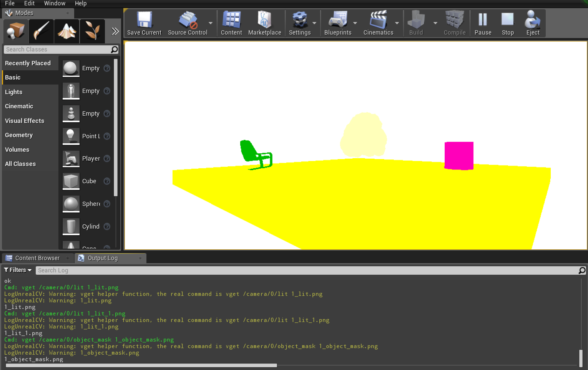Open the Marketplace

[264, 23]
